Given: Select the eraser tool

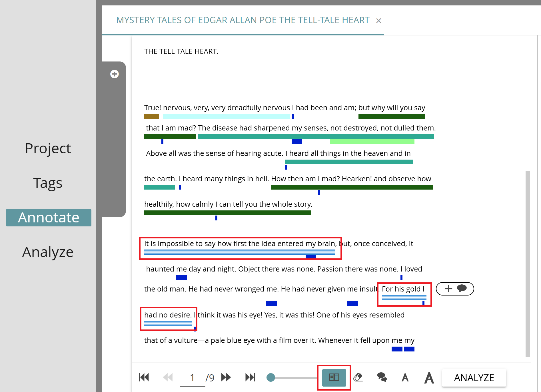Looking at the screenshot, I should click(358, 377).
